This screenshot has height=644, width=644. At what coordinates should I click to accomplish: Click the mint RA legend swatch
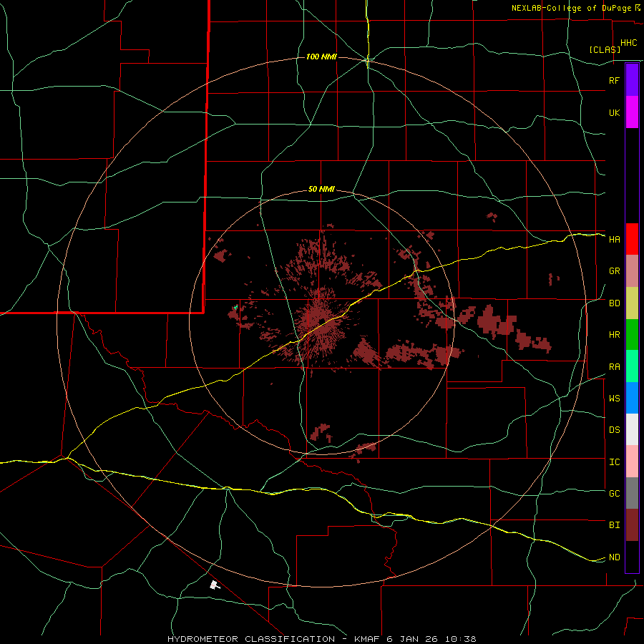pyautogui.click(x=632, y=366)
